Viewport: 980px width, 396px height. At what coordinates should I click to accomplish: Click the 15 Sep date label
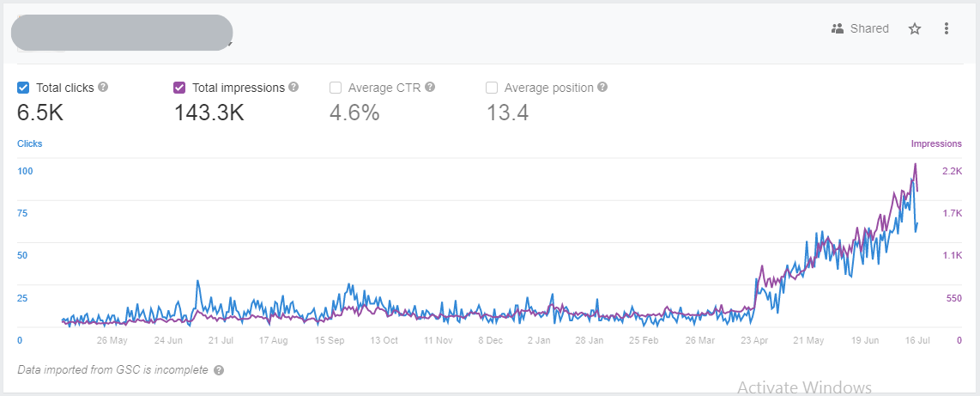pyautogui.click(x=330, y=340)
